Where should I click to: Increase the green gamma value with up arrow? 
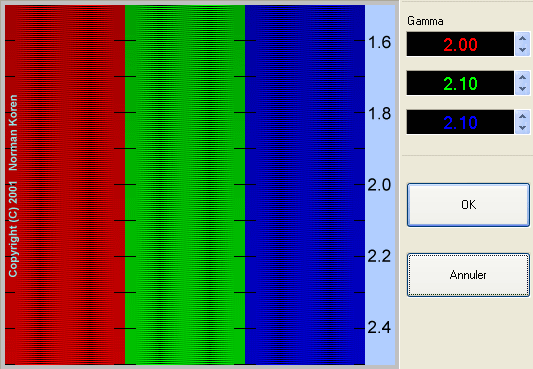(522, 77)
